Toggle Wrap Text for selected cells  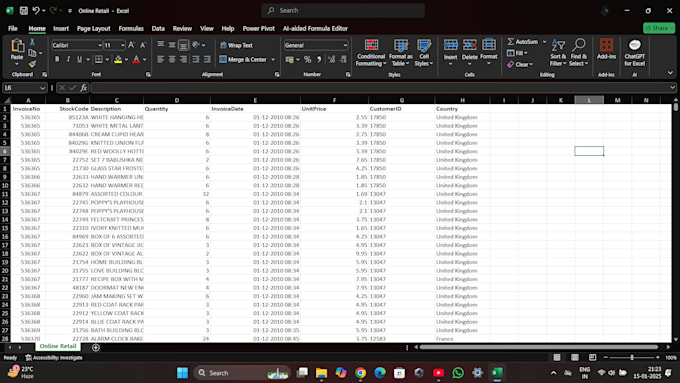[x=236, y=45]
